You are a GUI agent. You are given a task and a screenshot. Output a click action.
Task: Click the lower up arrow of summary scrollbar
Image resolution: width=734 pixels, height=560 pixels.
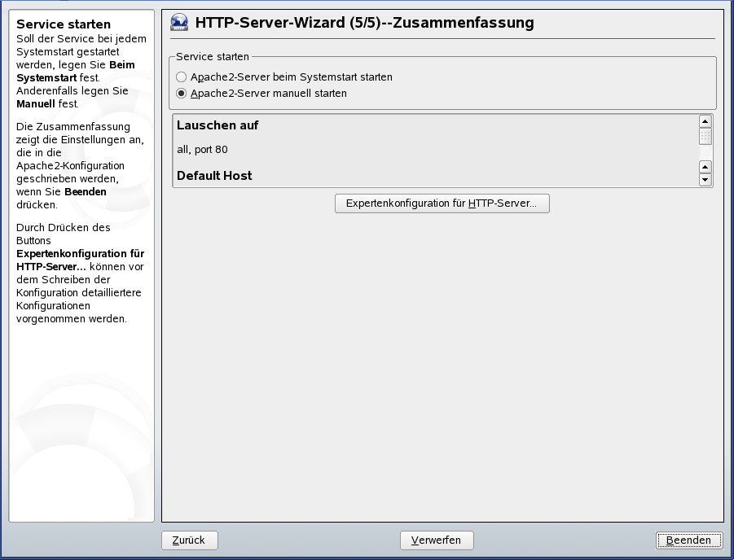[x=705, y=167]
